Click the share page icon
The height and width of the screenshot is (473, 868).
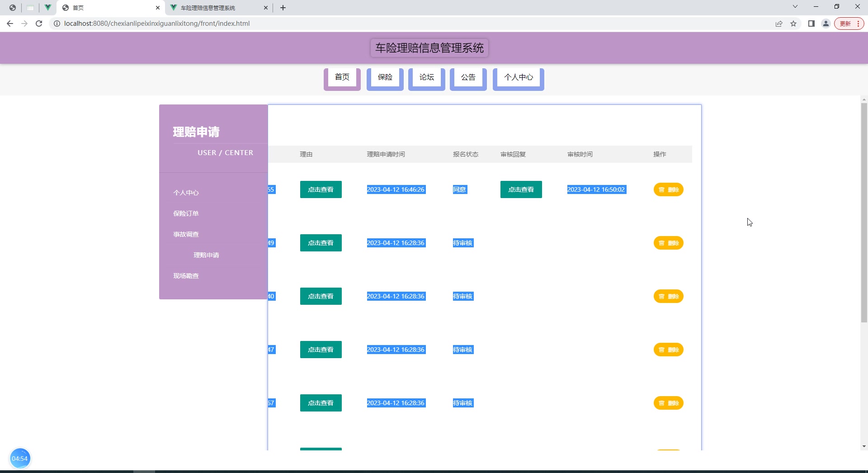pos(779,24)
